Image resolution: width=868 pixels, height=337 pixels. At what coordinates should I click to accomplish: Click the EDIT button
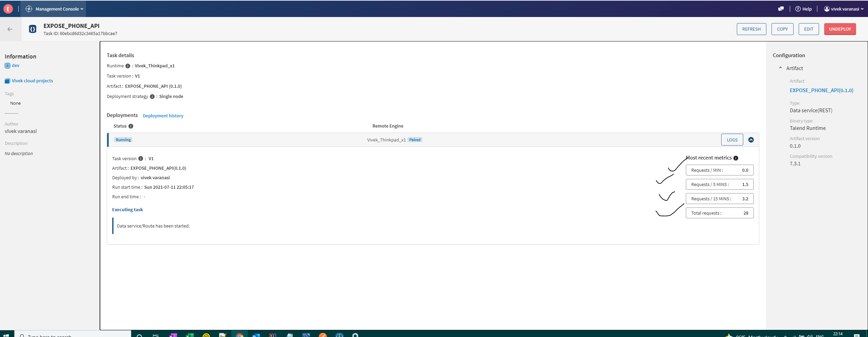tap(809, 29)
